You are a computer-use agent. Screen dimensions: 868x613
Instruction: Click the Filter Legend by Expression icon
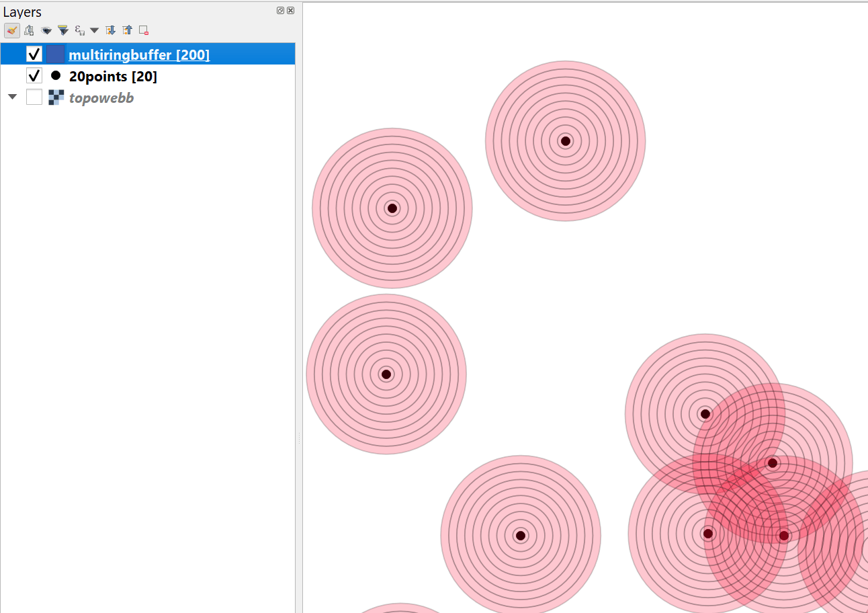[80, 30]
